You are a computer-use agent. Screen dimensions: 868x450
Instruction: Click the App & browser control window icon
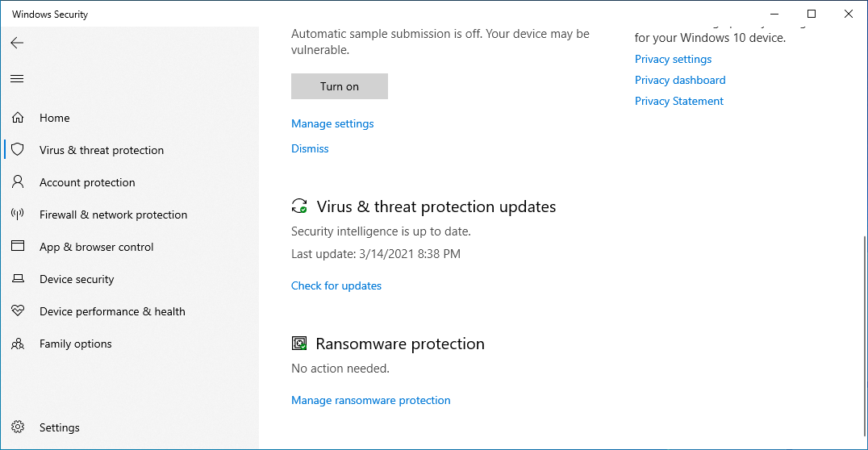[x=18, y=246]
